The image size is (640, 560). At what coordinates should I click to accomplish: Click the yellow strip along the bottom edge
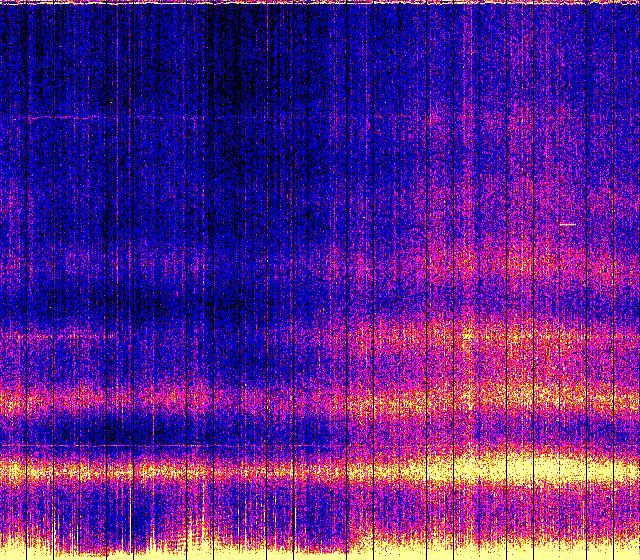[320, 552]
